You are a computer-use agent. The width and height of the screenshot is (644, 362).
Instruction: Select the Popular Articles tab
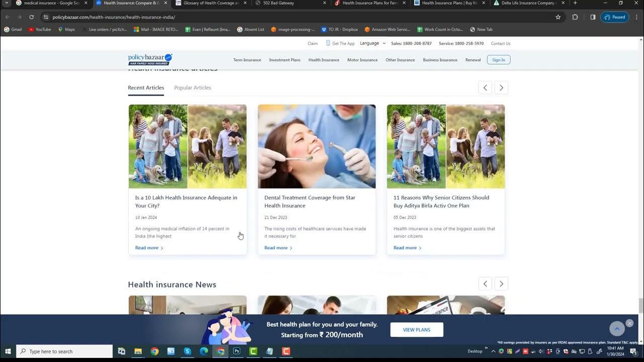coord(192,87)
